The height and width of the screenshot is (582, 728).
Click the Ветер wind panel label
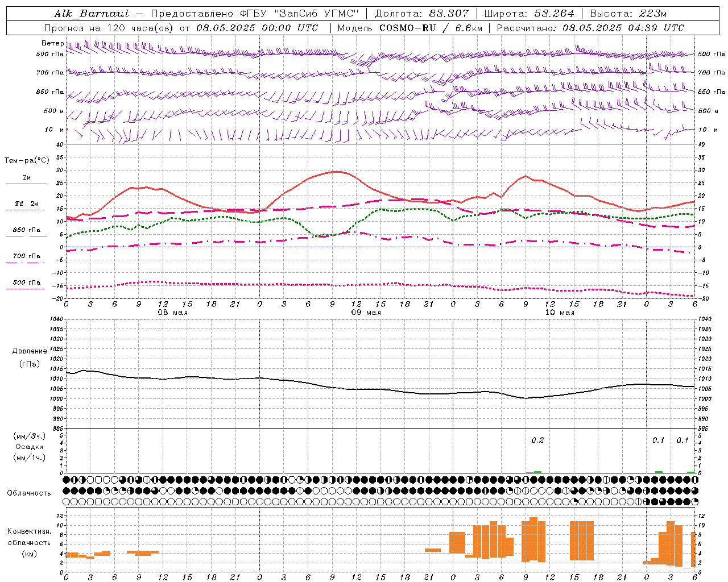click(52, 43)
